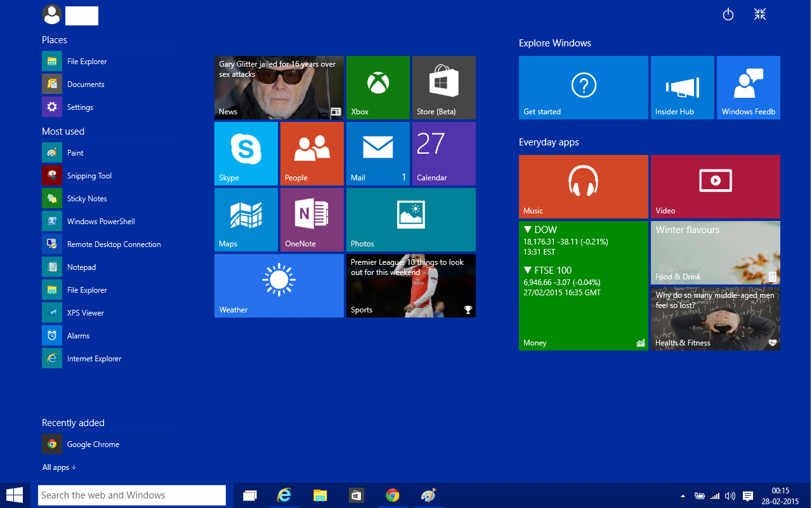The width and height of the screenshot is (812, 508).
Task: Open the notifications action center icon
Action: coord(748,496)
